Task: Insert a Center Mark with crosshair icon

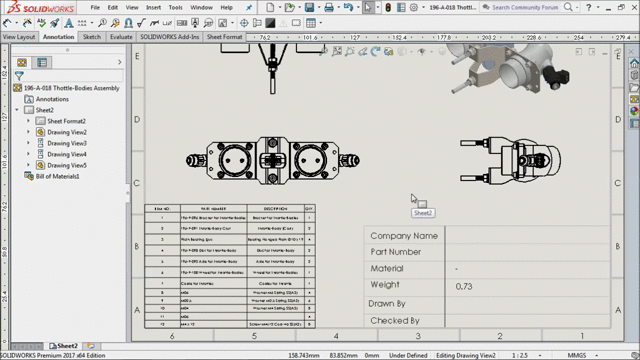Action: point(244,23)
